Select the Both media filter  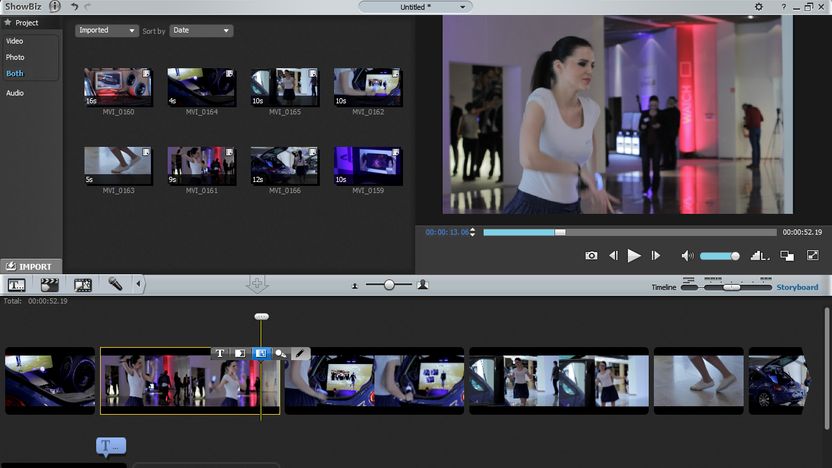click(15, 73)
